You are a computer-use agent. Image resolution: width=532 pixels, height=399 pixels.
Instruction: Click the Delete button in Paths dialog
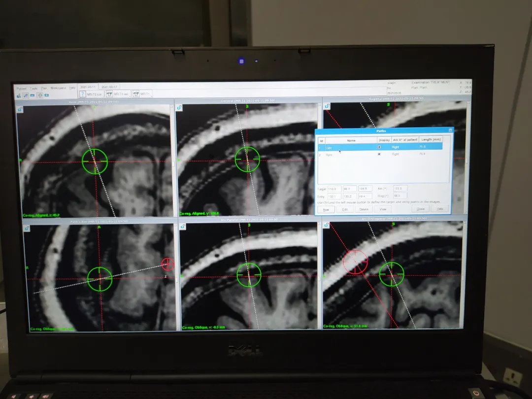click(x=364, y=209)
